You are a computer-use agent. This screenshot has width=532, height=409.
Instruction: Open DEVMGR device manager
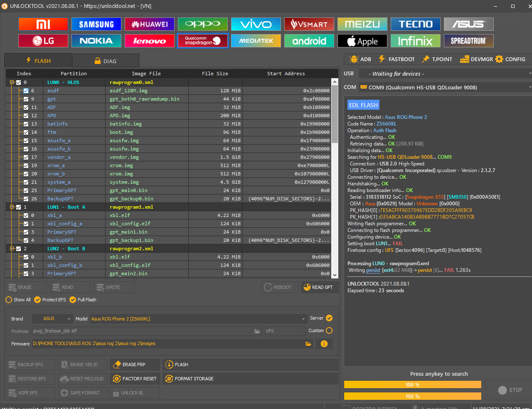click(x=476, y=59)
